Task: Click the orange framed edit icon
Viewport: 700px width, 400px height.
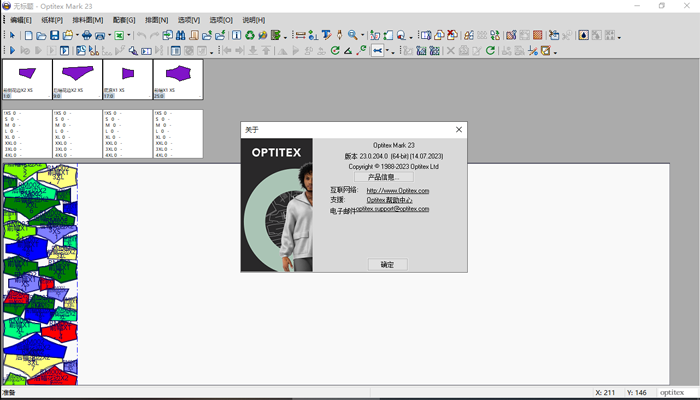Action: (x=546, y=50)
